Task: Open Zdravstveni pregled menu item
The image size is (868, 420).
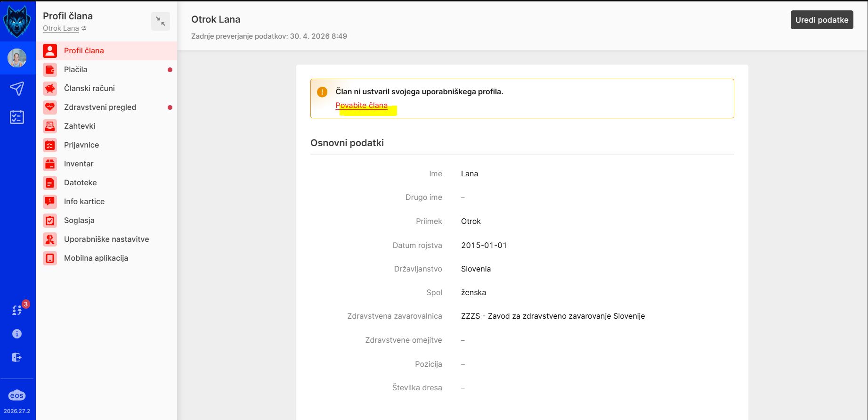Action: click(106, 107)
